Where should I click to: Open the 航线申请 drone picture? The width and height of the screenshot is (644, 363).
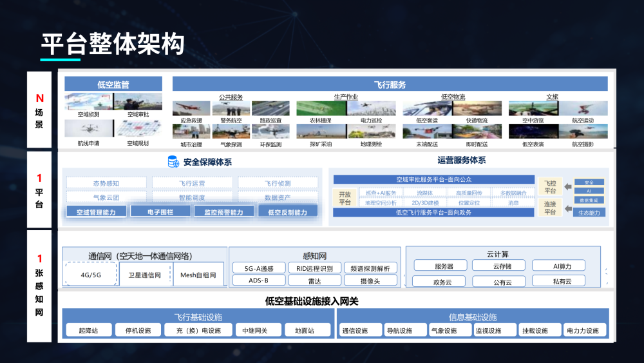click(88, 129)
